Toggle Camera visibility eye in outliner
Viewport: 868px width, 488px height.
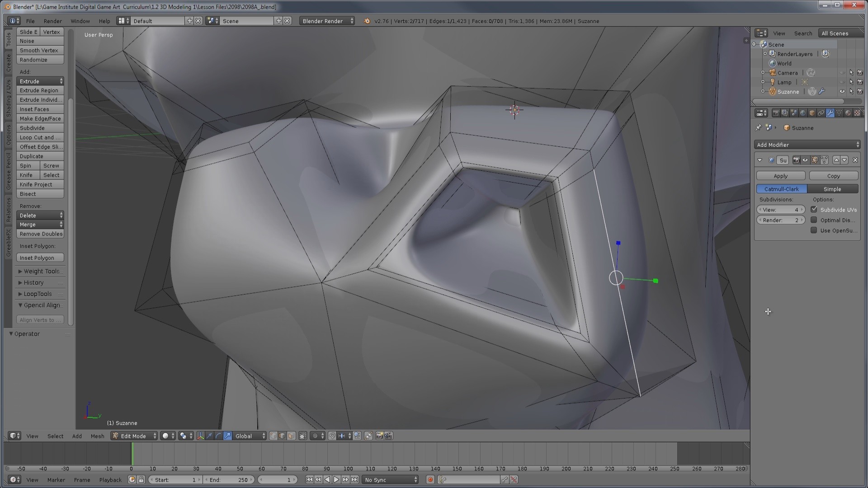click(x=842, y=73)
